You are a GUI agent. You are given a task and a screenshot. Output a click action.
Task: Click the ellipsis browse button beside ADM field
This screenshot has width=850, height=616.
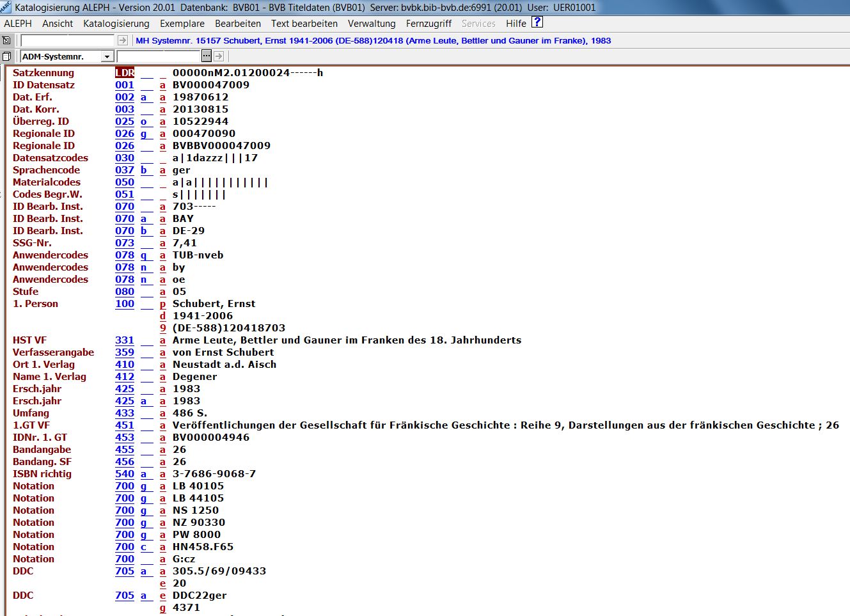coord(207,56)
